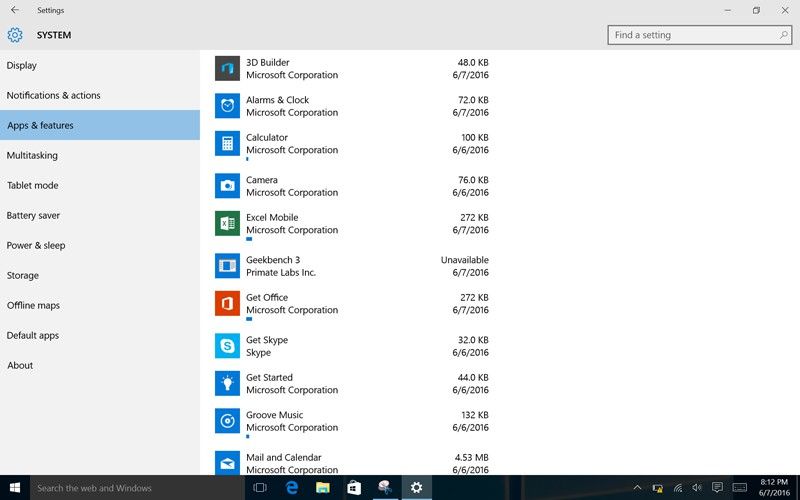
Task: Click Mail and Calendar app name
Action: (284, 457)
